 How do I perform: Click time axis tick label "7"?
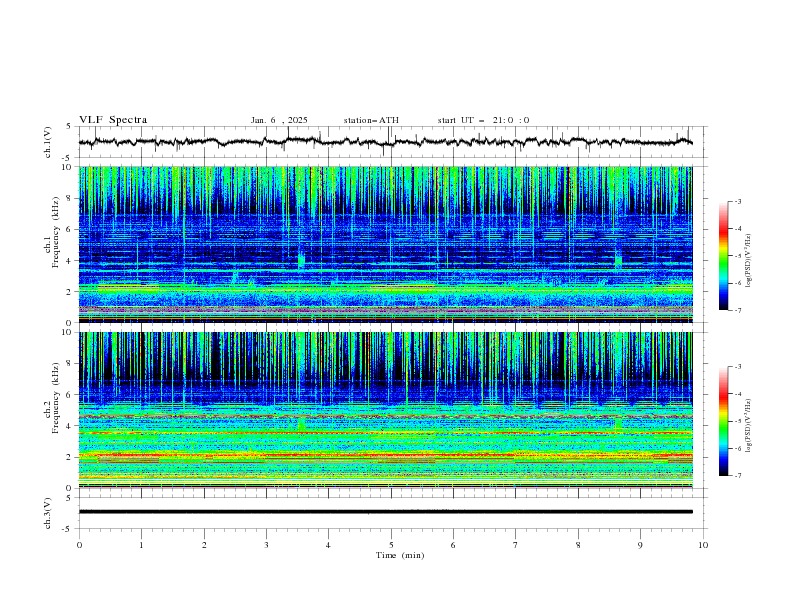(x=516, y=545)
